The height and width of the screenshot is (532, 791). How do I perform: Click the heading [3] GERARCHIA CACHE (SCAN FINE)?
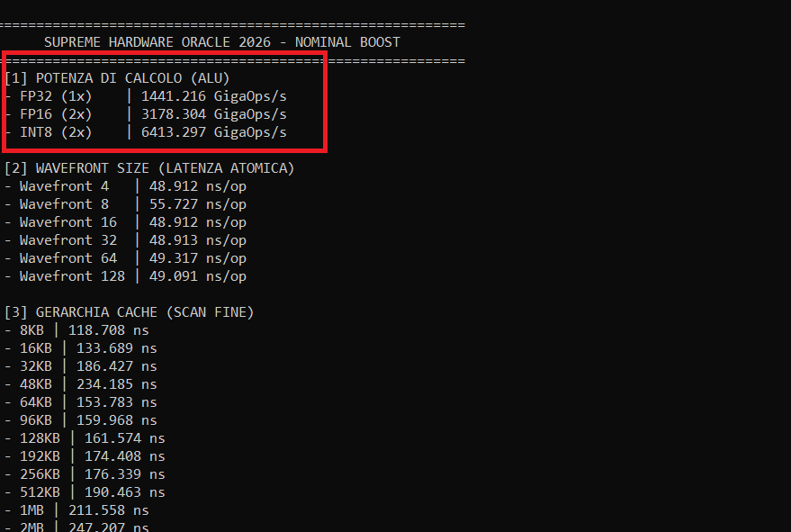[130, 312]
